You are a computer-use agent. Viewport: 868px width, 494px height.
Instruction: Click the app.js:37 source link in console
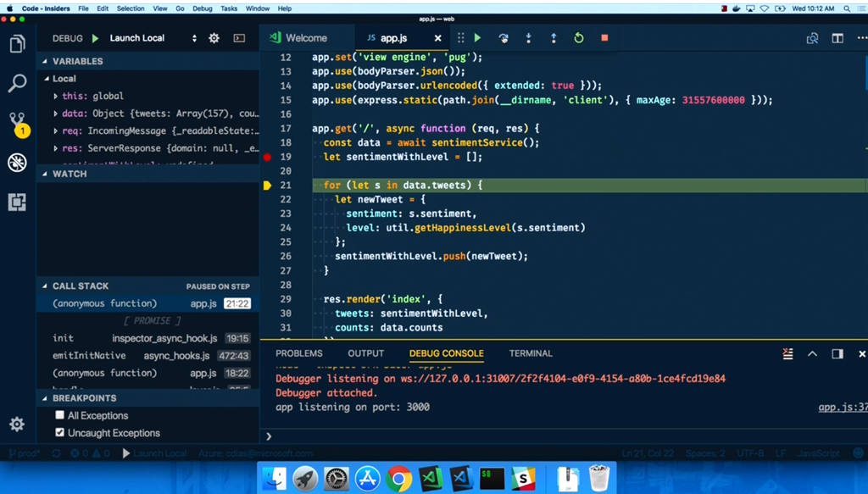coord(842,408)
